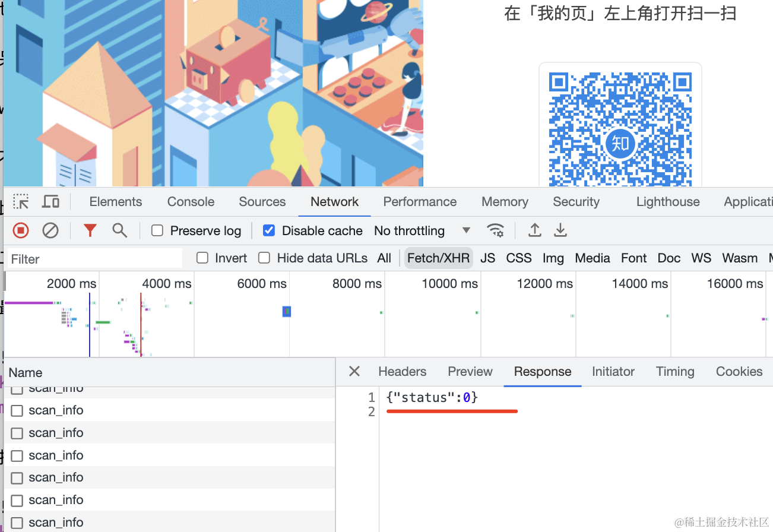
Task: Enable the Preserve log checkbox
Action: point(157,230)
